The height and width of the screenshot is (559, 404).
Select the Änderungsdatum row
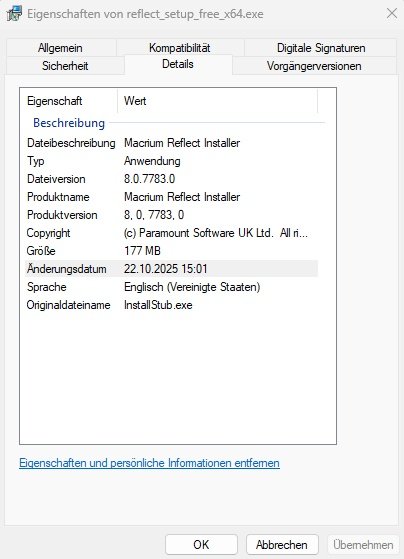click(x=172, y=269)
